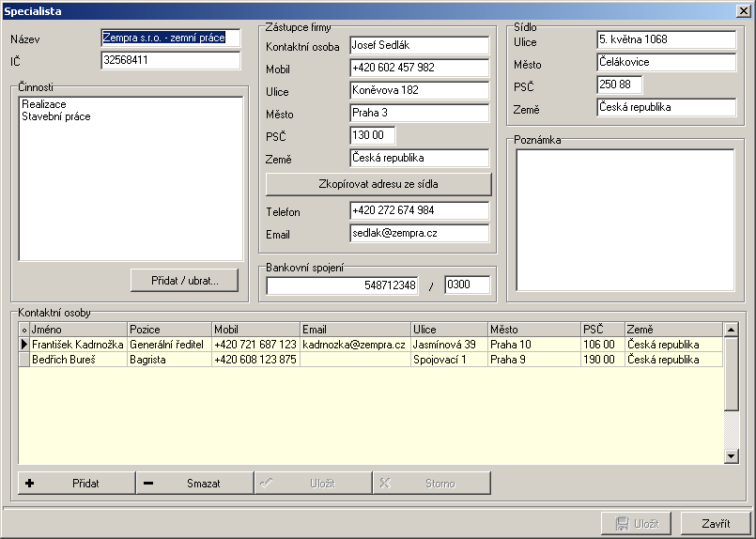
Task: Select Realizace in the Činnosti list
Action: (x=44, y=104)
